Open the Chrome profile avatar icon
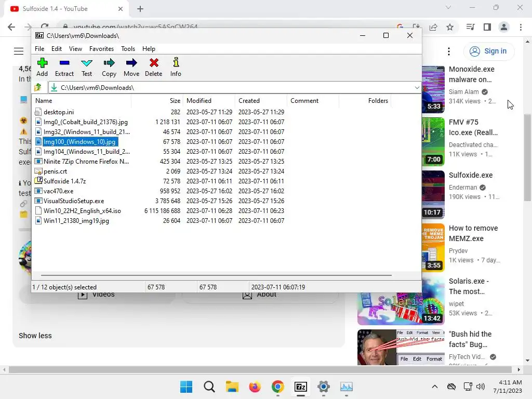The height and width of the screenshot is (399, 532). (504, 27)
